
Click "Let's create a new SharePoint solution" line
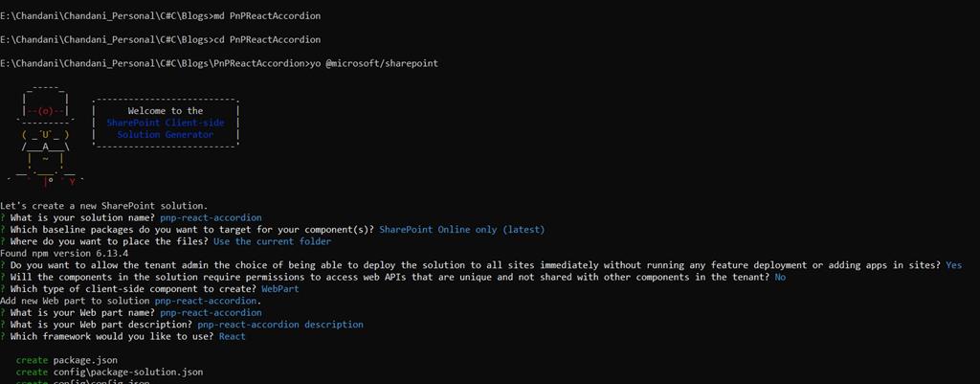104,206
